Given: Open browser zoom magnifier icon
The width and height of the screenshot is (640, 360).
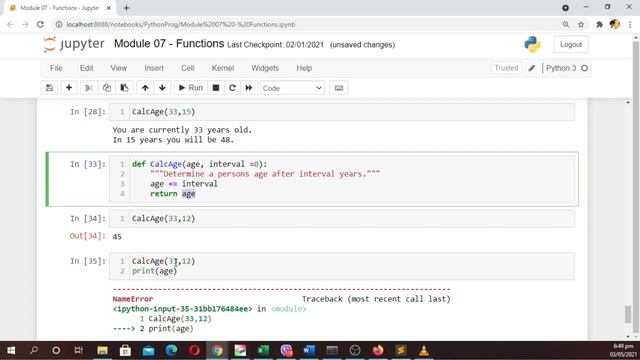Looking at the screenshot, I should tap(566, 24).
